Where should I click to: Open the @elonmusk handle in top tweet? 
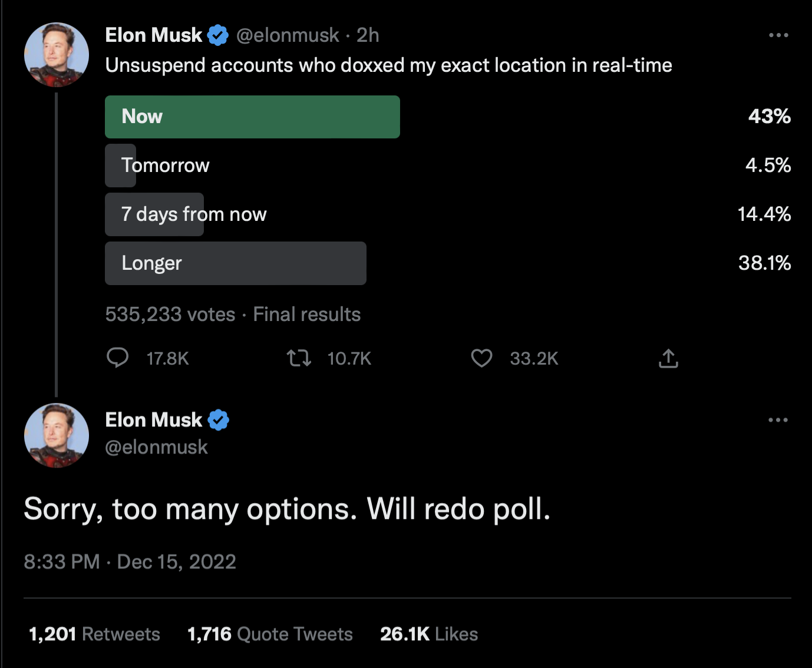click(x=288, y=35)
